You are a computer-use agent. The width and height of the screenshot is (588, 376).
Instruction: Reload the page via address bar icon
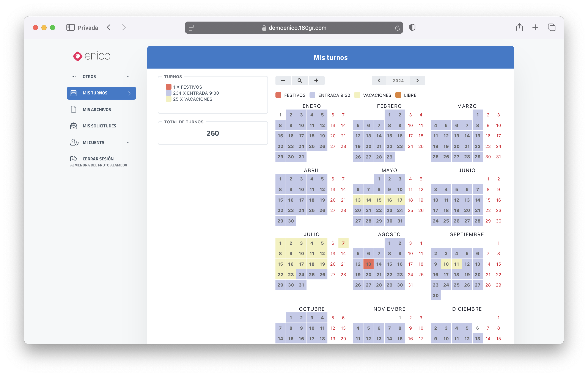(397, 28)
